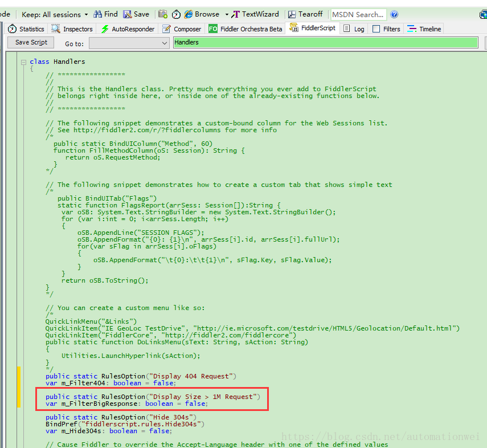The width and height of the screenshot is (487, 448).
Task: Switch to the Log tab
Action: 354,29
